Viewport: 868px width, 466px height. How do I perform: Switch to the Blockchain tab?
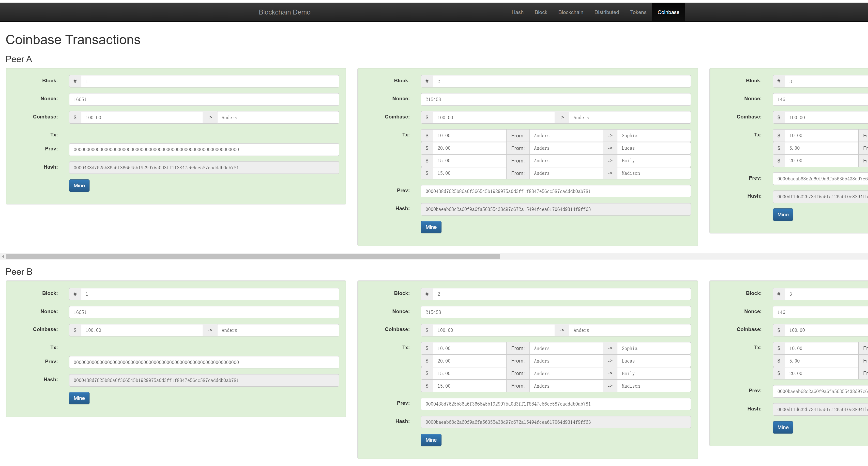(570, 12)
